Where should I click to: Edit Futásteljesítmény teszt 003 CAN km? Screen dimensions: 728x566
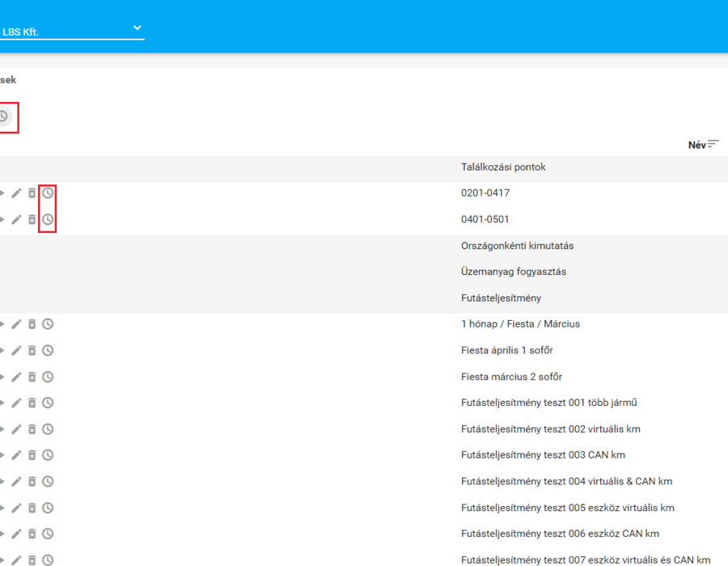coord(16,455)
